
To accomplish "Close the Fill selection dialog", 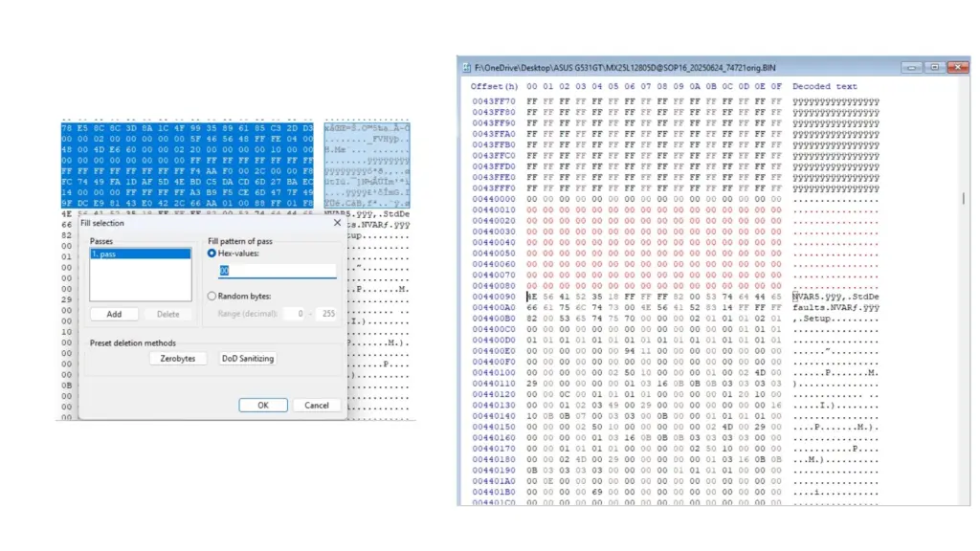I will click(x=337, y=222).
